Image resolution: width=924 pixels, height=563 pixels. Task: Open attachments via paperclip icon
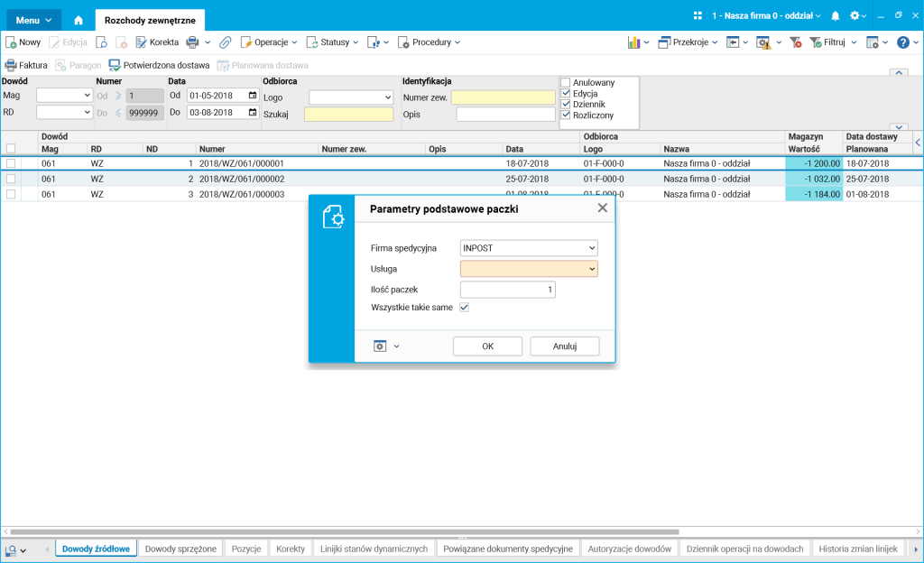[225, 42]
